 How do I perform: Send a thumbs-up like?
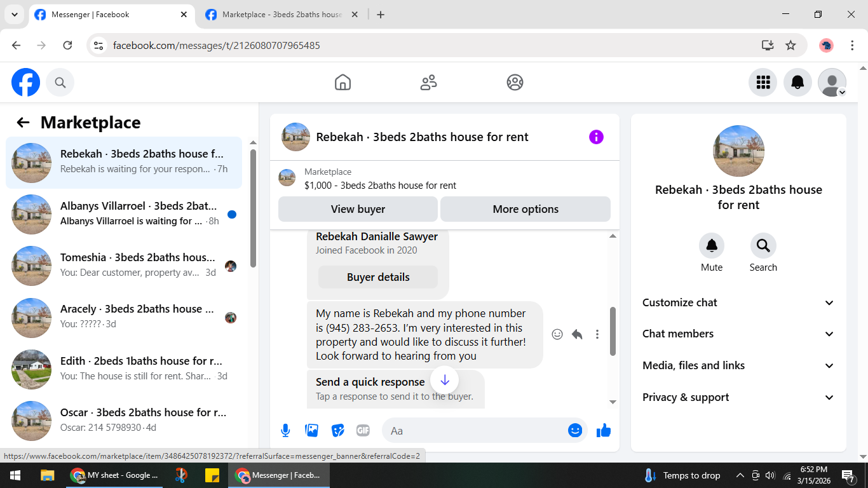[x=604, y=431]
